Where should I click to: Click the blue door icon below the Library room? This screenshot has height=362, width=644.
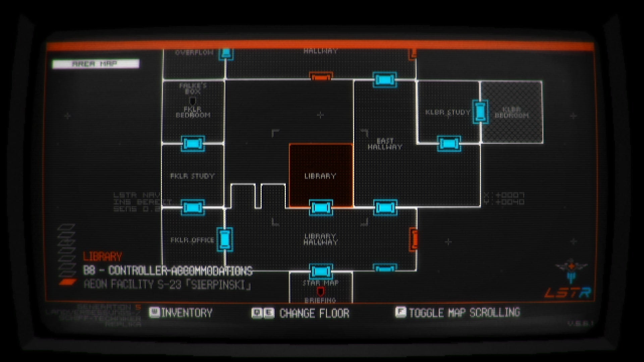click(320, 208)
